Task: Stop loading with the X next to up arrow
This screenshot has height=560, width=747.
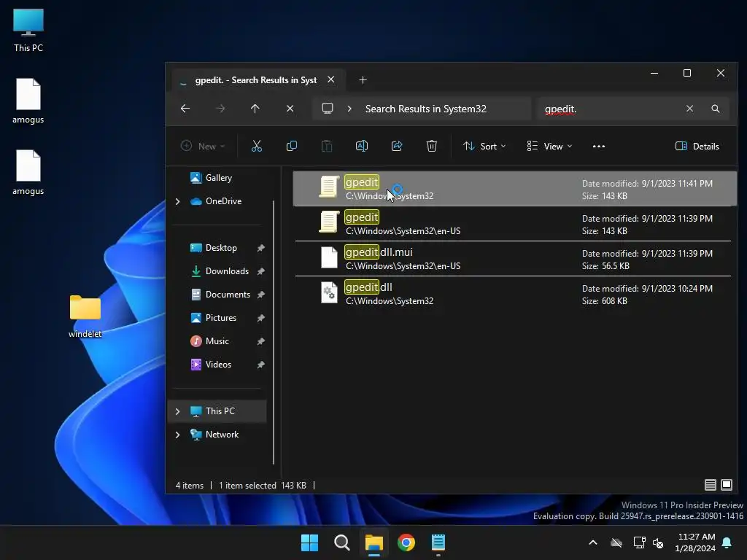Action: point(290,109)
